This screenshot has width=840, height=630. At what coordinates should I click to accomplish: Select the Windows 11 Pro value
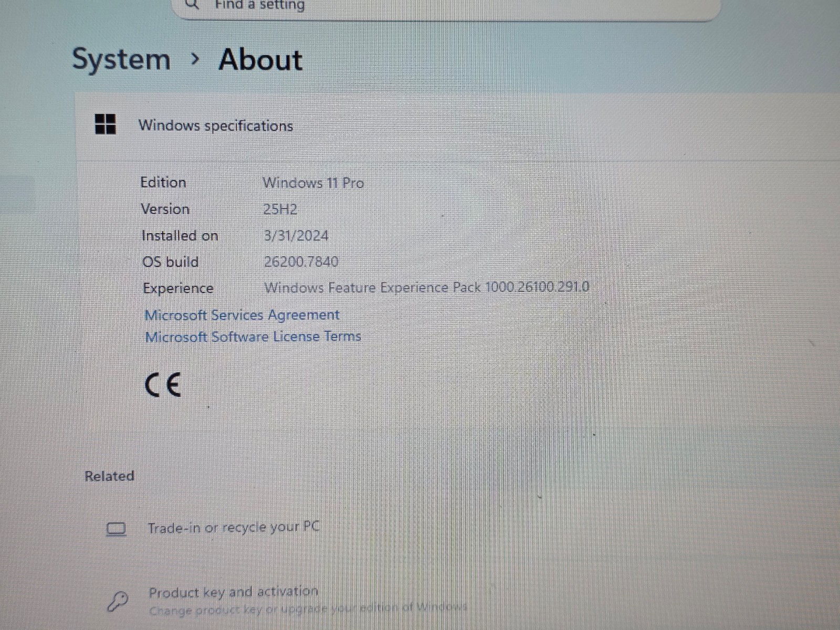tap(313, 183)
